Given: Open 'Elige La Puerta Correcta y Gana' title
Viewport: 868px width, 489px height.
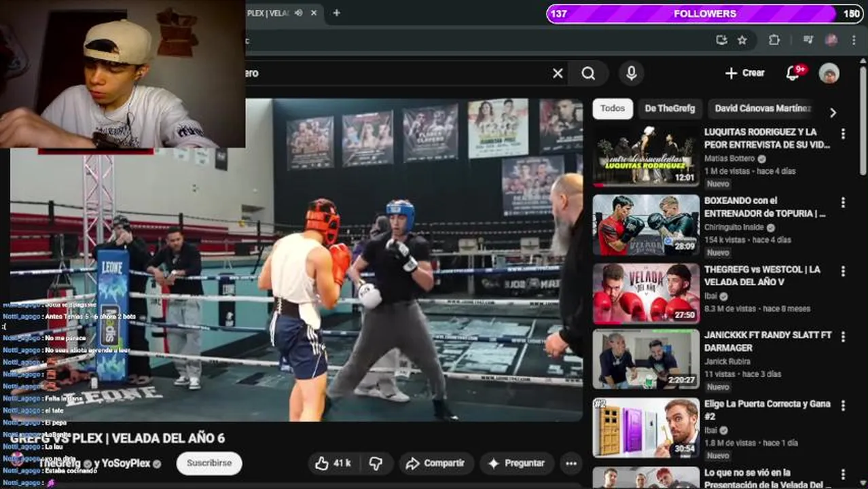Looking at the screenshot, I should 767,410.
